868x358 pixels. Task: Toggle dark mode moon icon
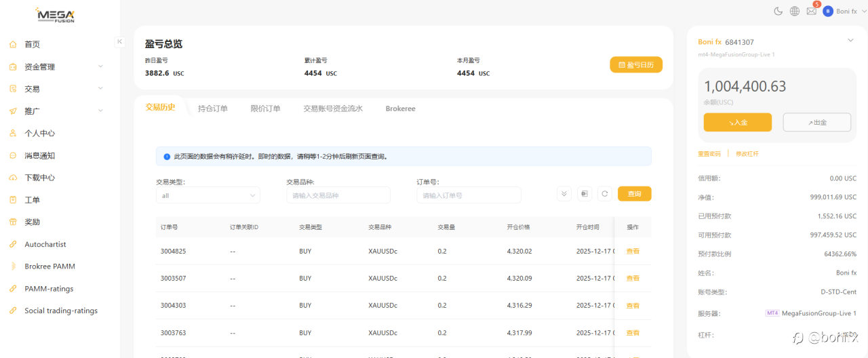coord(778,11)
